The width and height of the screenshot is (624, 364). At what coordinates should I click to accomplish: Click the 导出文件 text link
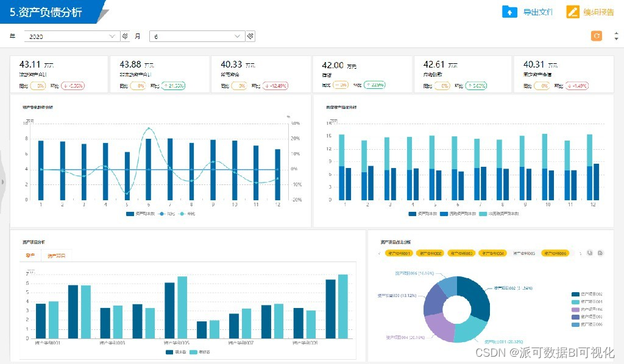coord(537,12)
